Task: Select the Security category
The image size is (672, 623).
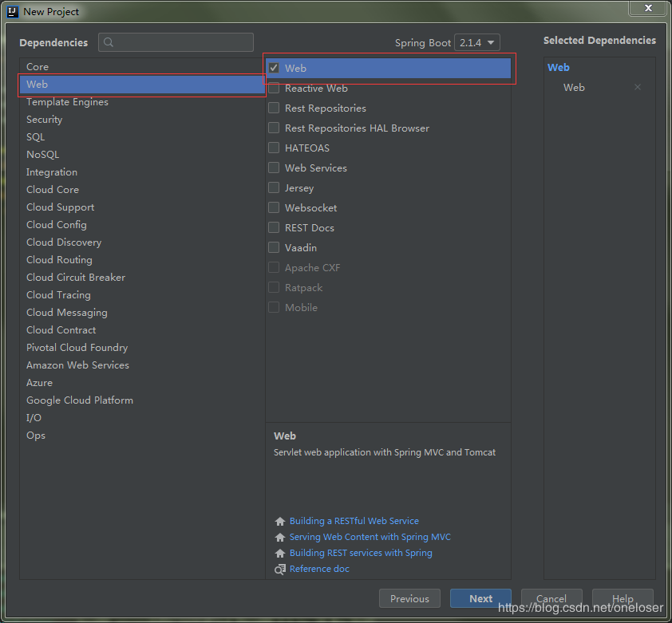Action: point(142,119)
